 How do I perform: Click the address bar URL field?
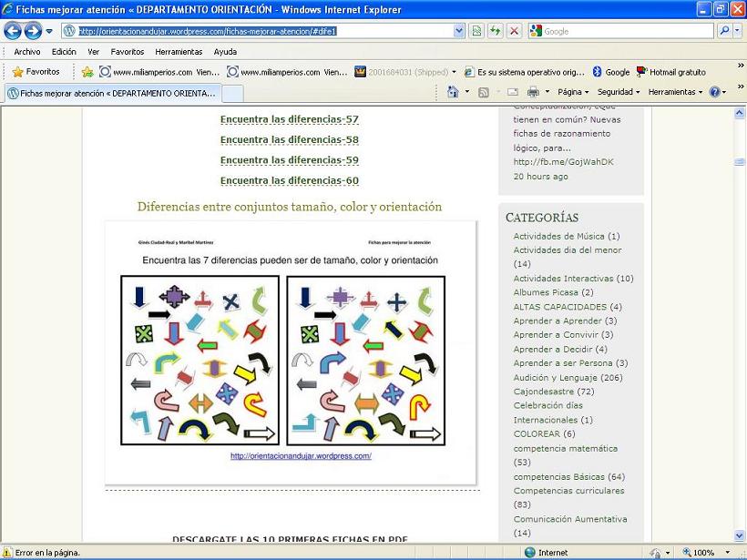258,32
